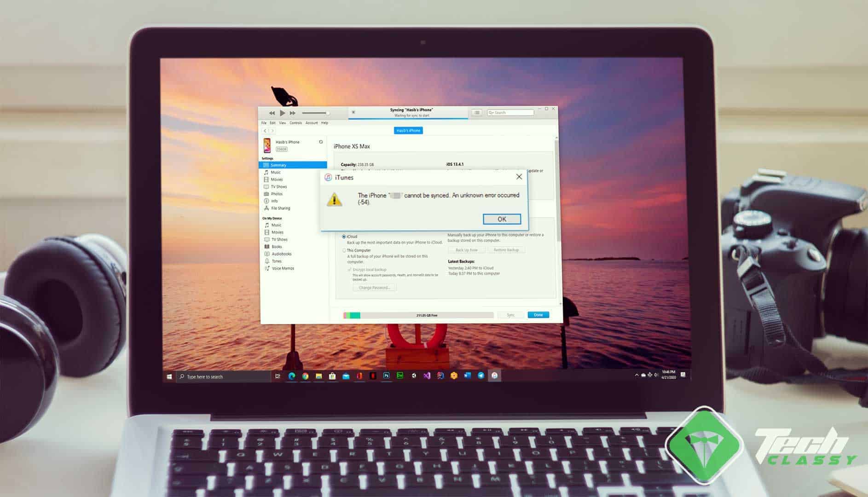The width and height of the screenshot is (868, 497).
Task: Open Voice Memos under On My Device
Action: (282, 268)
